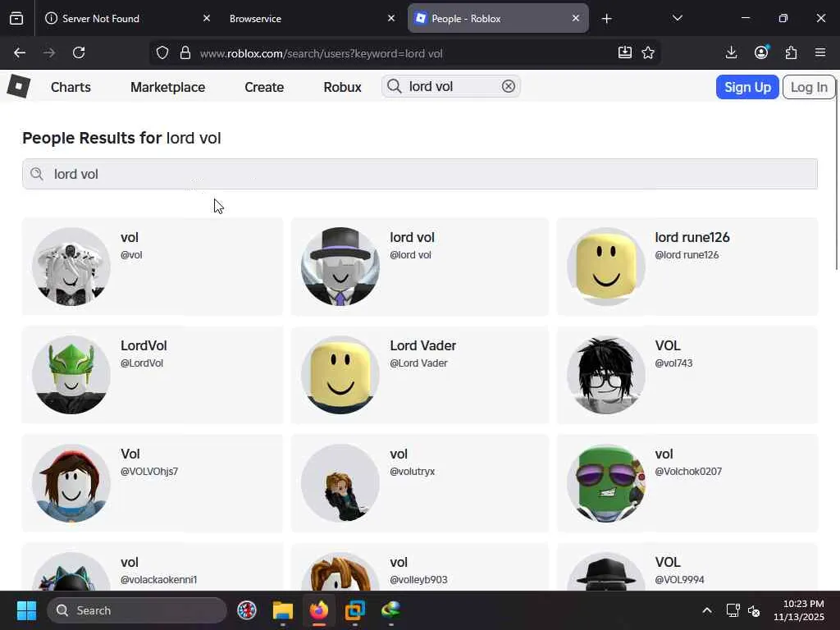Open the Charts menu item
Viewport: 840px width, 630px height.
pyautogui.click(x=71, y=87)
